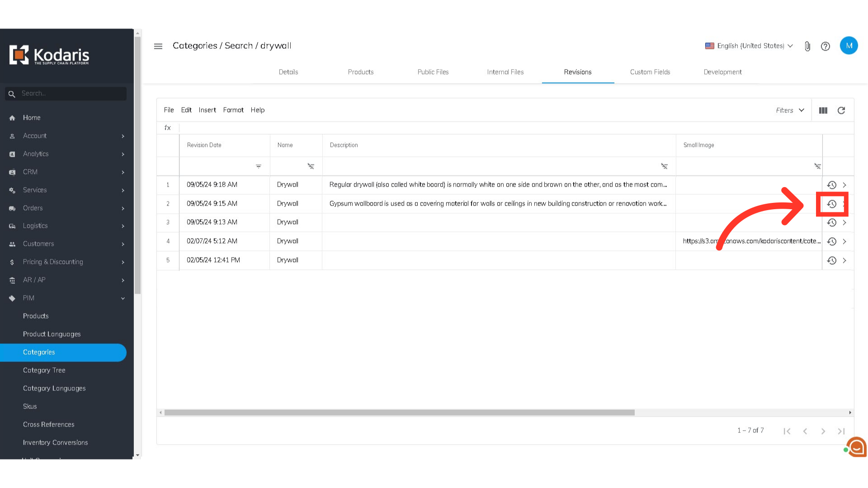The width and height of the screenshot is (868, 488).
Task: Click the columns chooser icon
Action: [x=823, y=110]
